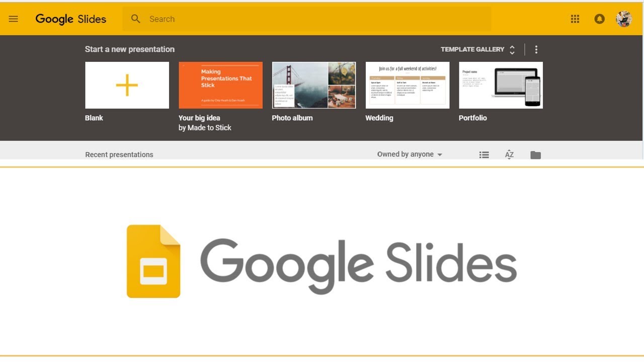Create a Blank presentation from the thumbnail
The image size is (644, 362).
coord(127,85)
